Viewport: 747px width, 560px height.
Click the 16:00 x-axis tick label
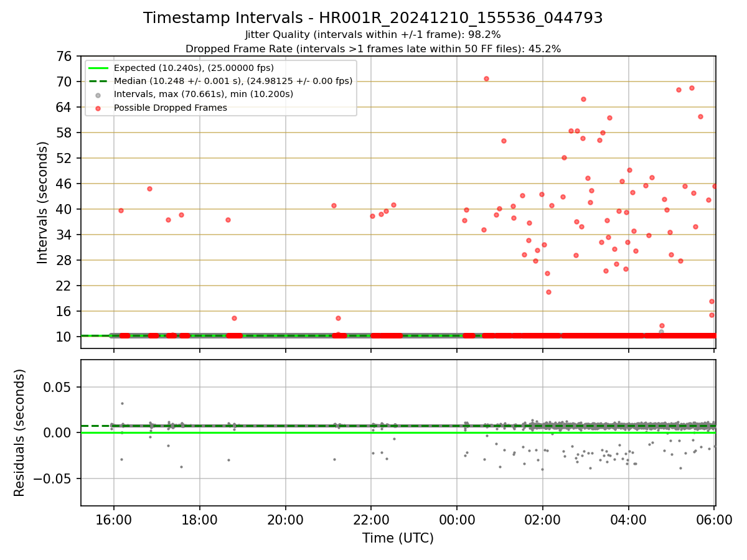pyautogui.click(x=113, y=519)
